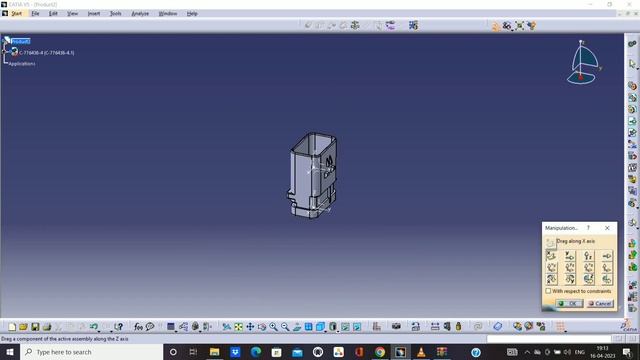Select Drag around Y axis icon
The width and height of the screenshot is (640, 360).
569,279
